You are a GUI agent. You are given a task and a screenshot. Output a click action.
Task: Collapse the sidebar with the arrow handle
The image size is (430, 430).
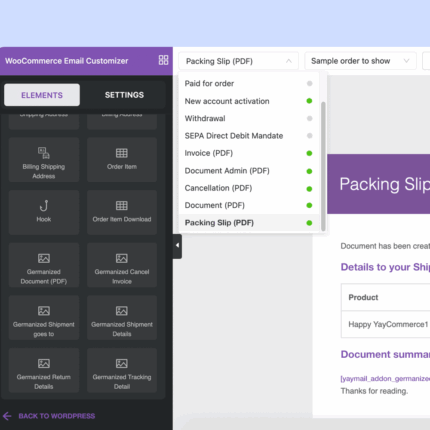click(x=177, y=246)
